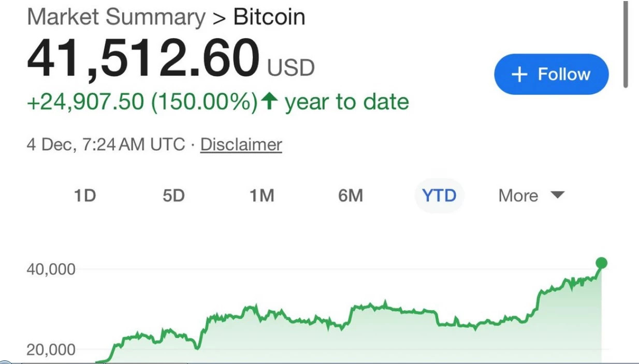The image size is (639, 364).
Task: Open the More time ranges menu
Action: tap(531, 196)
